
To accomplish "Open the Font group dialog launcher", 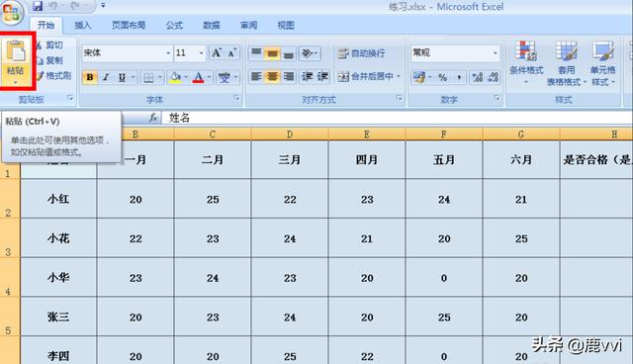I will (236, 98).
